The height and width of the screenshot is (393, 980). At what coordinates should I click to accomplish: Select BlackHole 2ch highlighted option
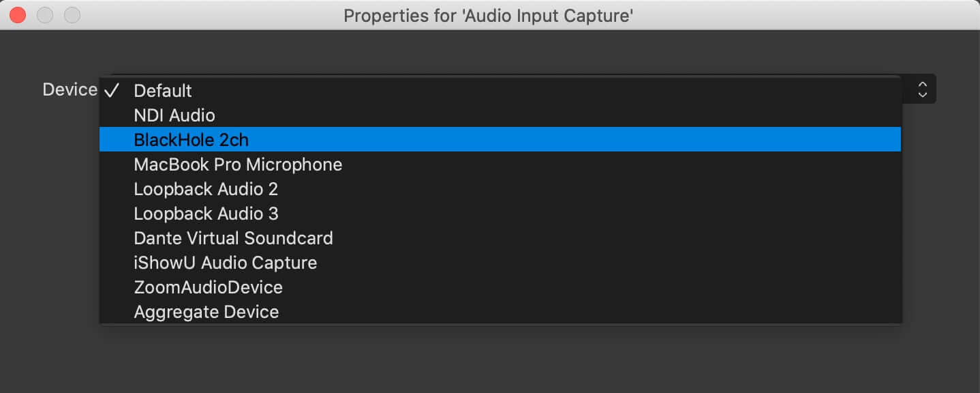[500, 140]
